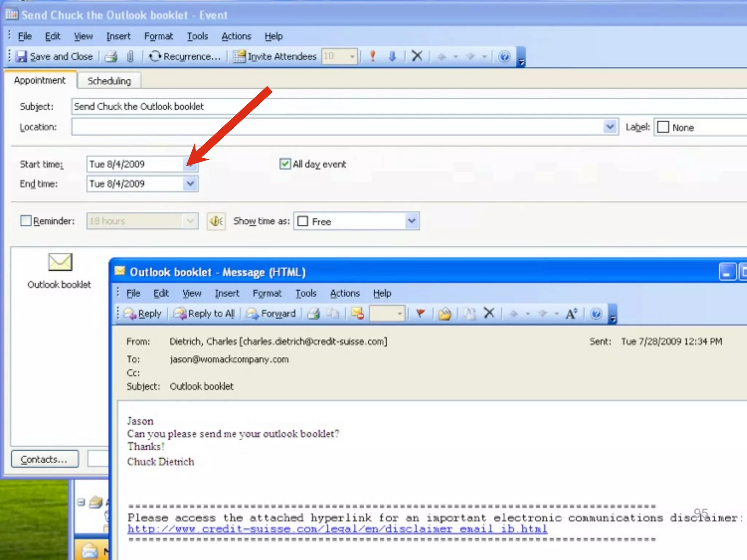The image size is (747, 560).
Task: Set High Importance with red exclamation icon
Action: click(x=372, y=57)
